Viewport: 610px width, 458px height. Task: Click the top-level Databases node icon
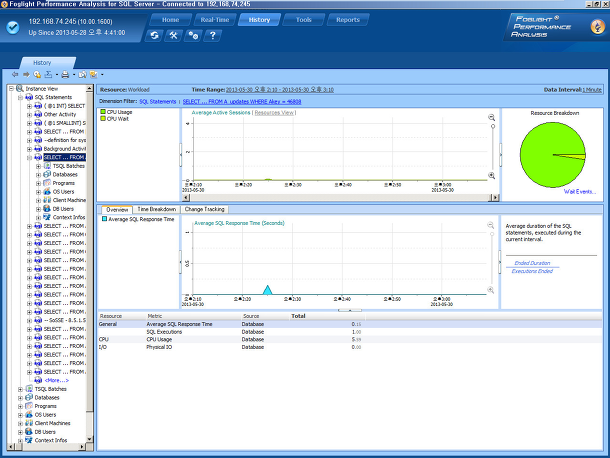tap(29, 397)
